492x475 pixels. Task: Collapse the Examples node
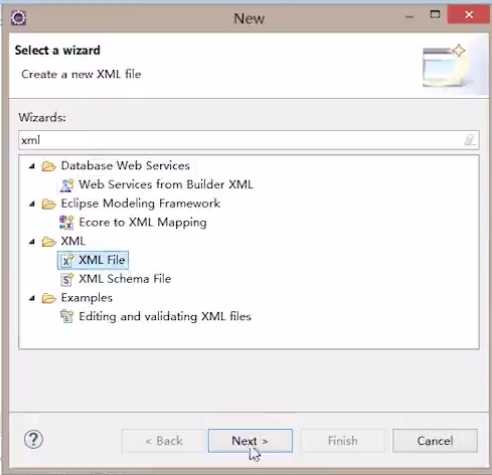[x=32, y=298]
